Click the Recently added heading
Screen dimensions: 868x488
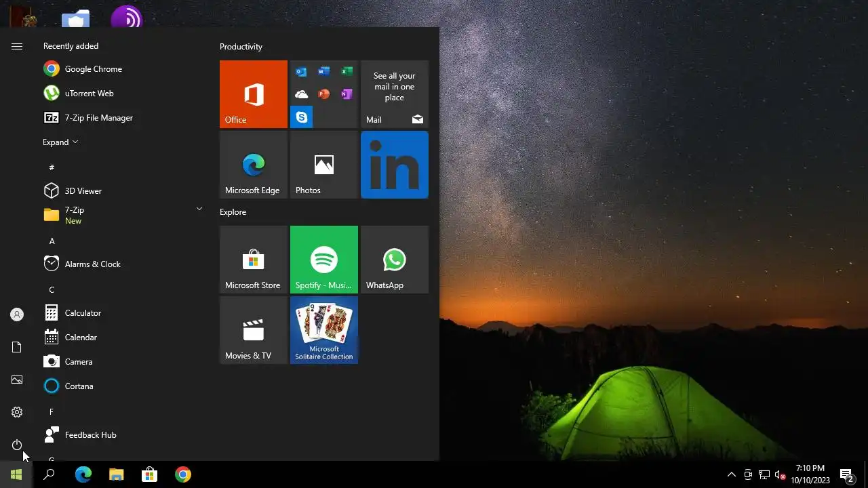click(71, 46)
